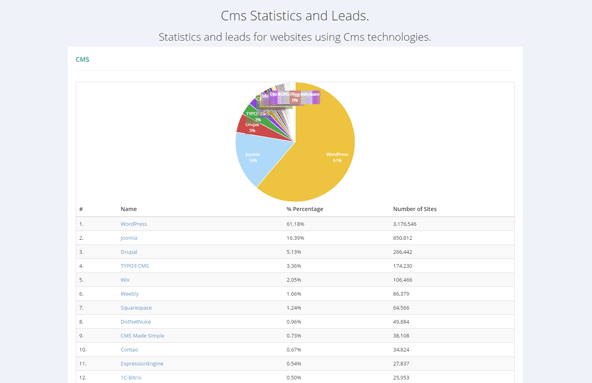Open the 1C-Bitrix link
The height and width of the screenshot is (383, 592).
(131, 378)
